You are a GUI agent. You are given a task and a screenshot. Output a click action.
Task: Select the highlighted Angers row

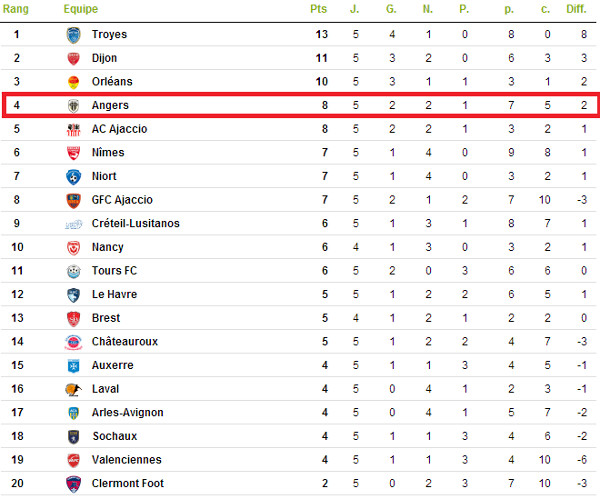(x=300, y=105)
